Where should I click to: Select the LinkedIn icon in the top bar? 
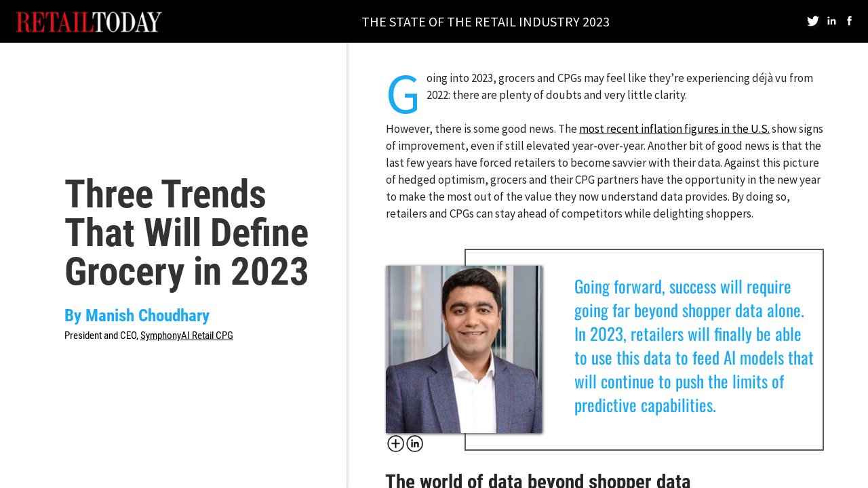coord(831,21)
